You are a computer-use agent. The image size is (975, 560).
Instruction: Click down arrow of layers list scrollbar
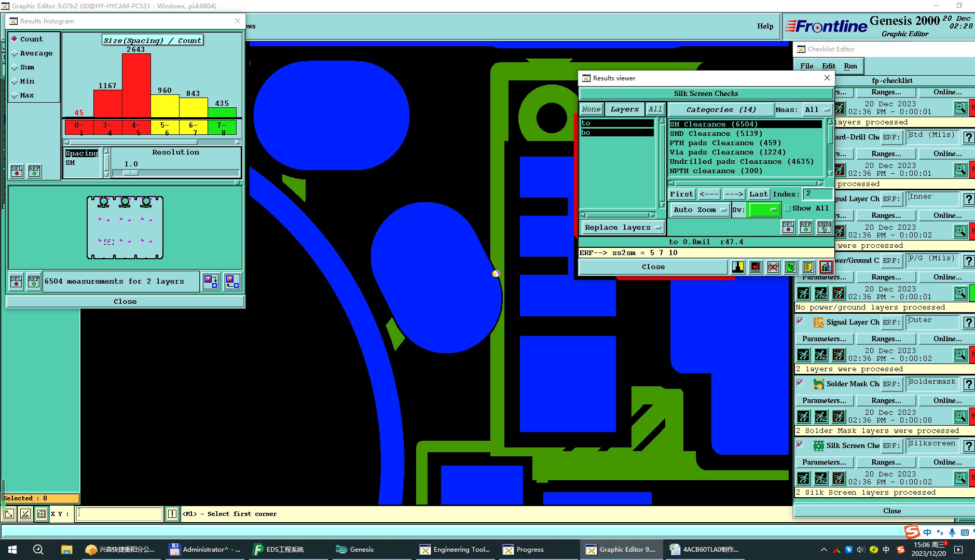pyautogui.click(x=662, y=206)
